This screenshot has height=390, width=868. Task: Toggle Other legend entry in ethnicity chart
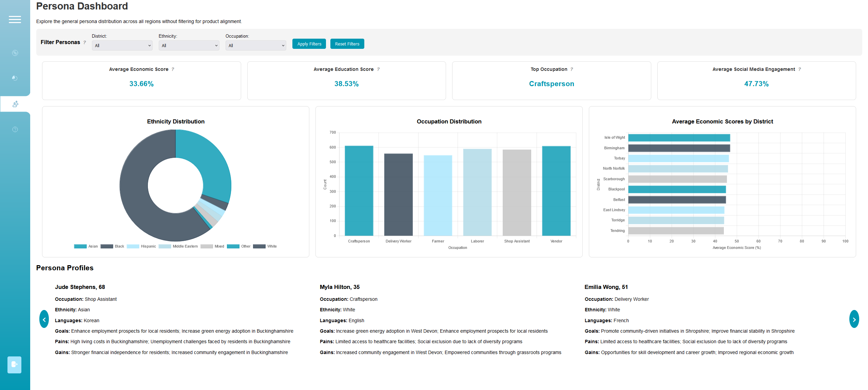pos(239,246)
